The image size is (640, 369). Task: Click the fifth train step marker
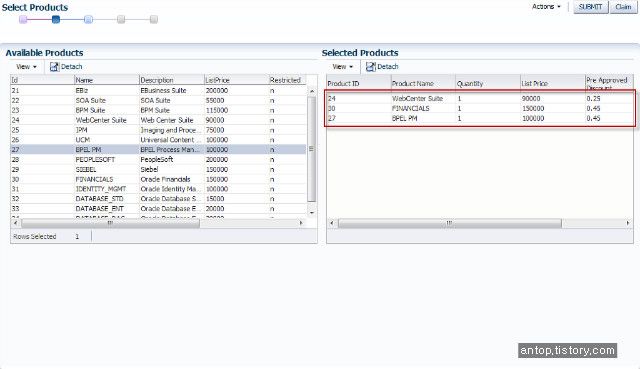(153, 19)
